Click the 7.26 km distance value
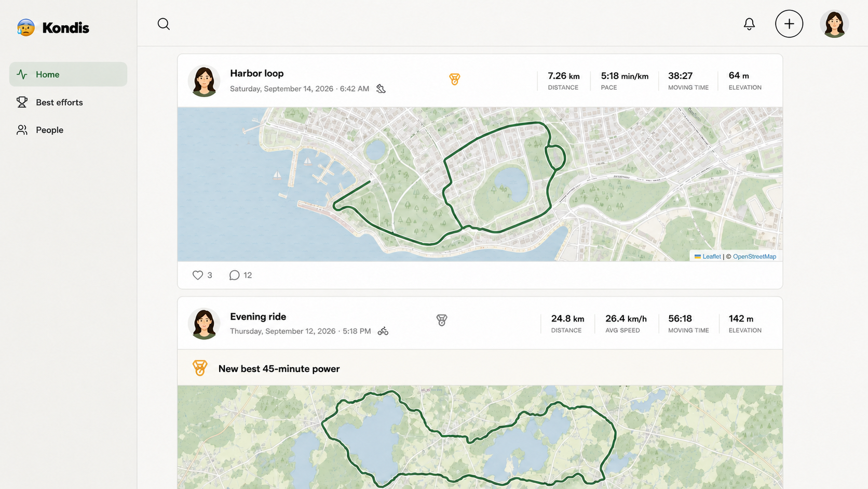Viewport: 868px width, 489px height. pyautogui.click(x=564, y=76)
